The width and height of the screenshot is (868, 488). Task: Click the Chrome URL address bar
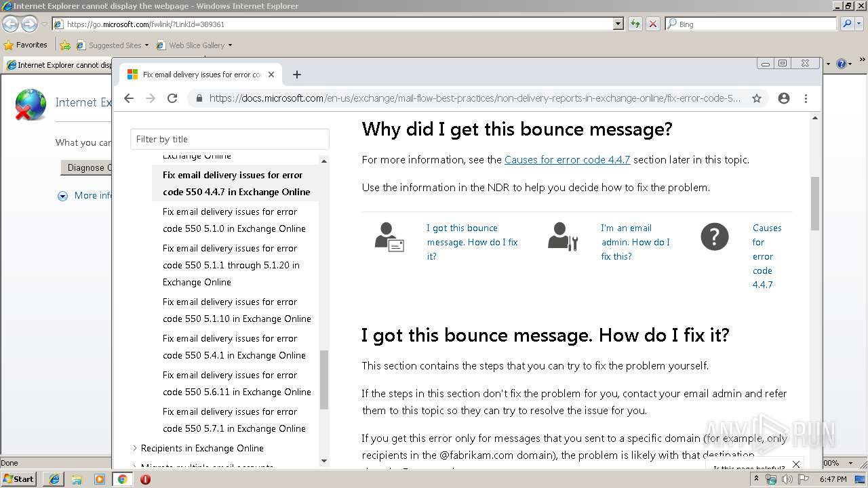tap(475, 98)
